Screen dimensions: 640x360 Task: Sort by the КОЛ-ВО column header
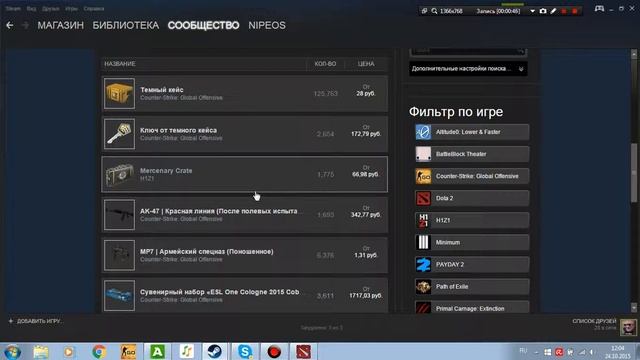coord(325,64)
